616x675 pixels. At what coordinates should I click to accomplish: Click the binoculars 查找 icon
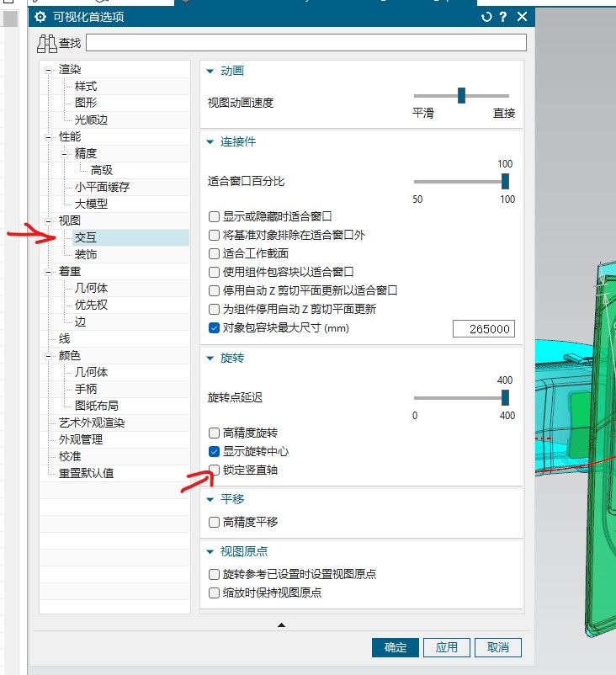pos(46,44)
